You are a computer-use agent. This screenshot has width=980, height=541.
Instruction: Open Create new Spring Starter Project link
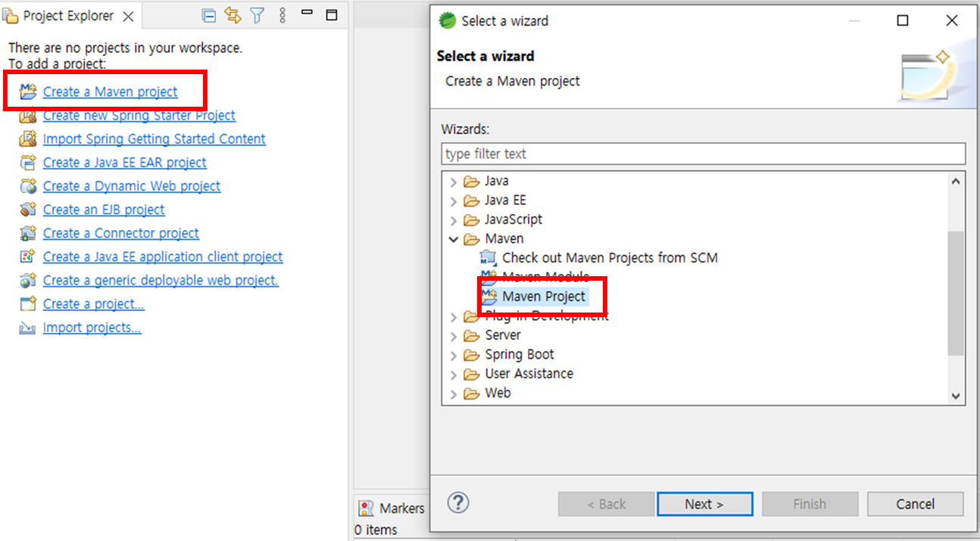[x=139, y=116]
